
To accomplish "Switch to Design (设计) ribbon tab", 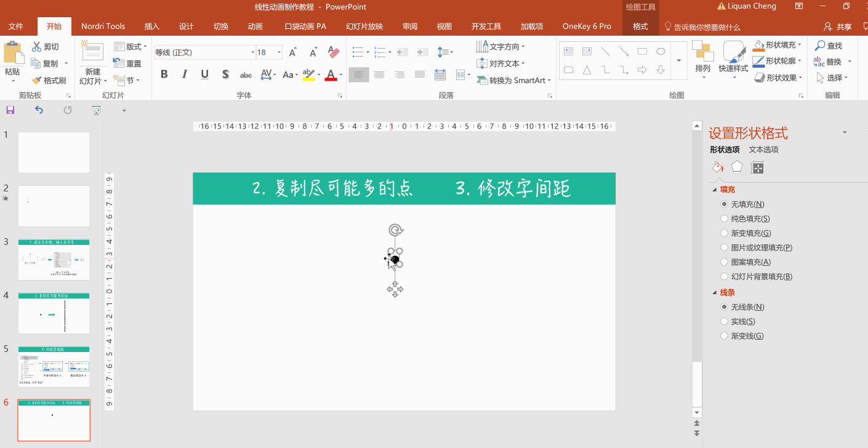I will [x=187, y=26].
